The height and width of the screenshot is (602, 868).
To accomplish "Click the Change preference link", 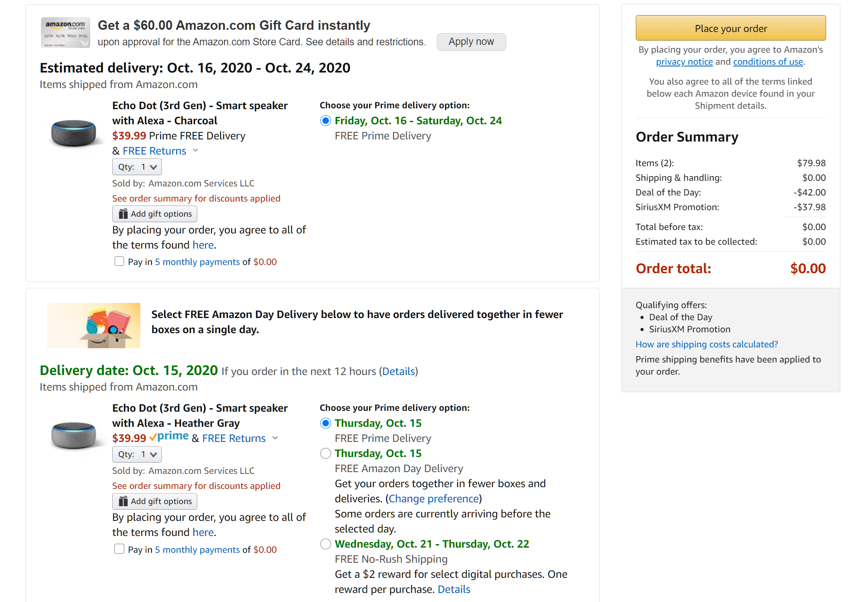I will click(433, 499).
